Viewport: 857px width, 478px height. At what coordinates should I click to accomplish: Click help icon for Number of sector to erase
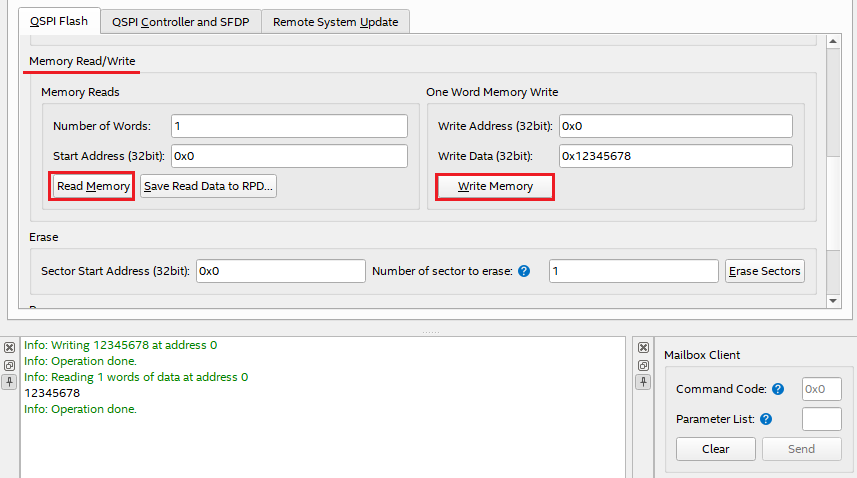coord(523,271)
